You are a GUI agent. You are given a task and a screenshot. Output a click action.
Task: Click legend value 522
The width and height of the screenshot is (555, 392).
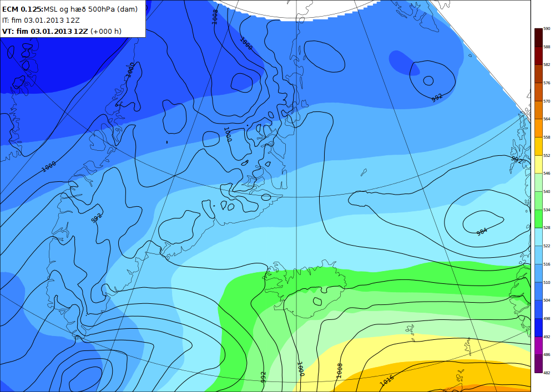pyautogui.click(x=547, y=246)
